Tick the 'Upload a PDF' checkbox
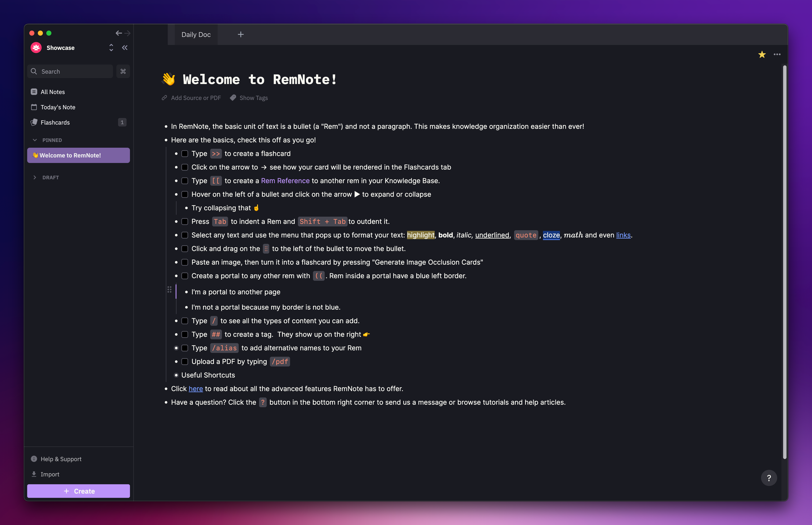Image resolution: width=812 pixels, height=525 pixels. point(185,361)
